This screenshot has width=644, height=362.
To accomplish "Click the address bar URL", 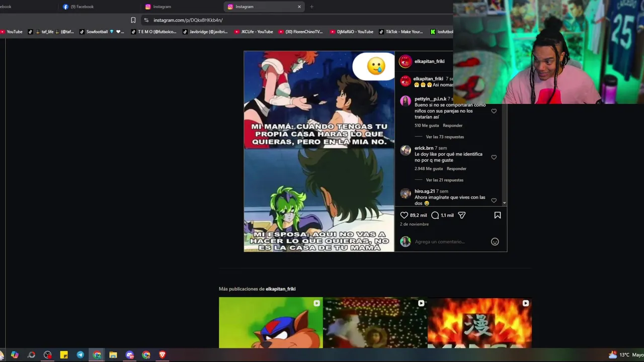I will click(x=188, y=20).
